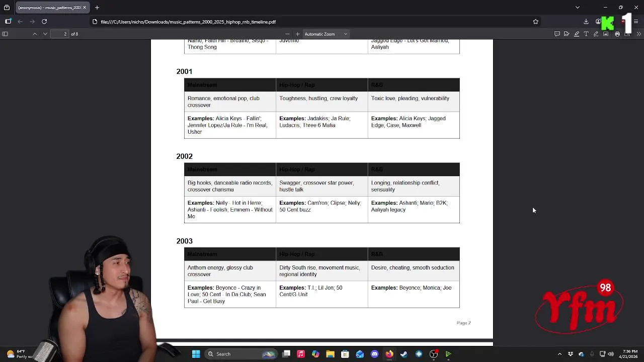Image resolution: width=644 pixels, height=362 pixels.
Task: Click 'Longing, relationship conflict, sensuality' cell
Action: click(414, 186)
